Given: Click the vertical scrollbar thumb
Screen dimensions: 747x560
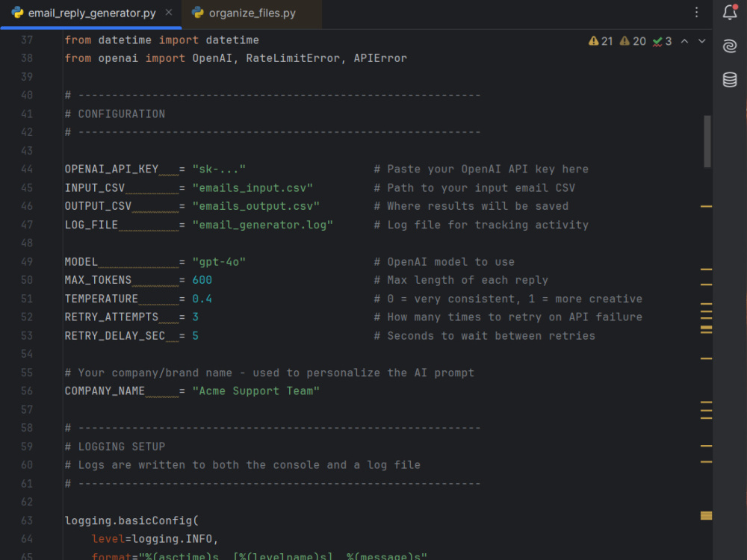Looking at the screenshot, I should click(x=707, y=141).
